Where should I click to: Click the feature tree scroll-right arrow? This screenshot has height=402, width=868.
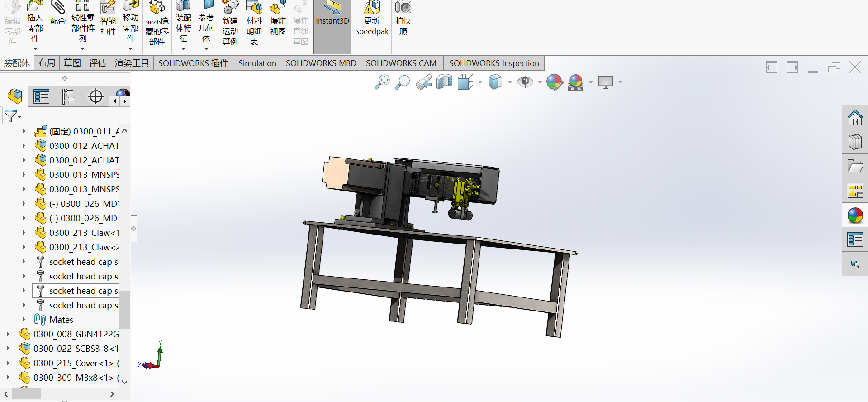(113, 394)
